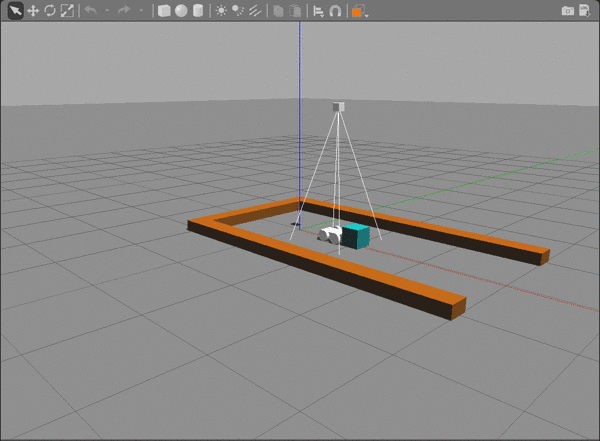Insert a cylinder shape from toolbar
Viewport: 600px width, 441px height.
click(197, 10)
